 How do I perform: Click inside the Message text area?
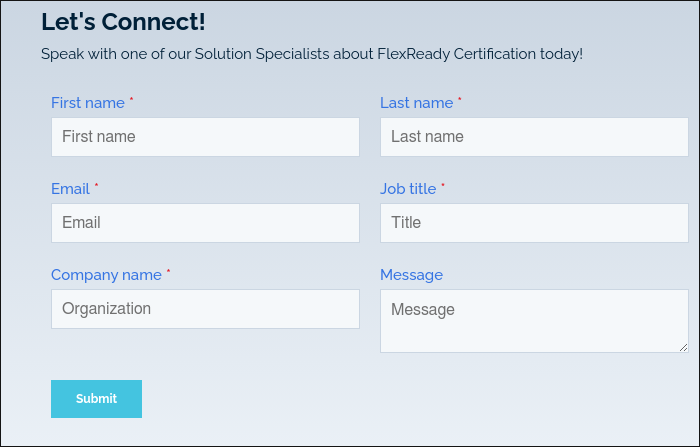534,321
